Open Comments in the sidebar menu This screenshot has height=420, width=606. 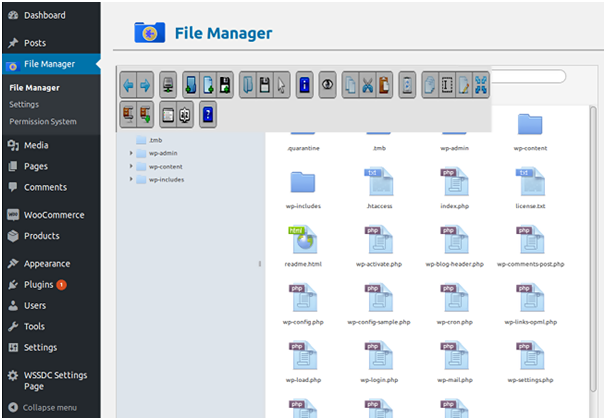(x=45, y=187)
